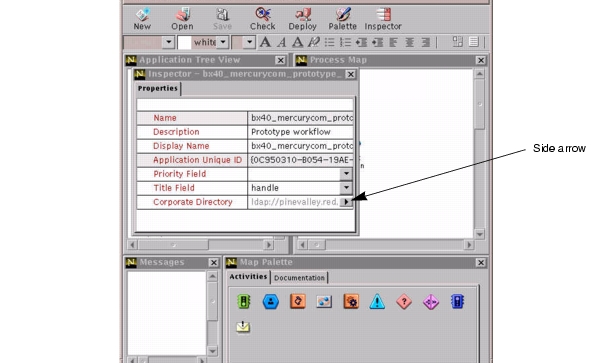Open the white color dropdown
Screen dimensions: 609x363
click(x=223, y=42)
